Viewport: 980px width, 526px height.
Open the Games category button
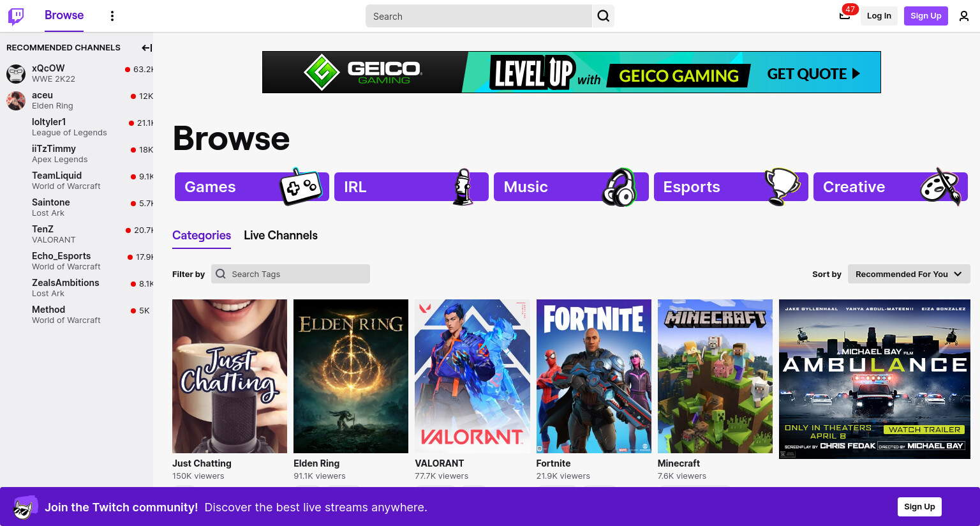click(252, 187)
